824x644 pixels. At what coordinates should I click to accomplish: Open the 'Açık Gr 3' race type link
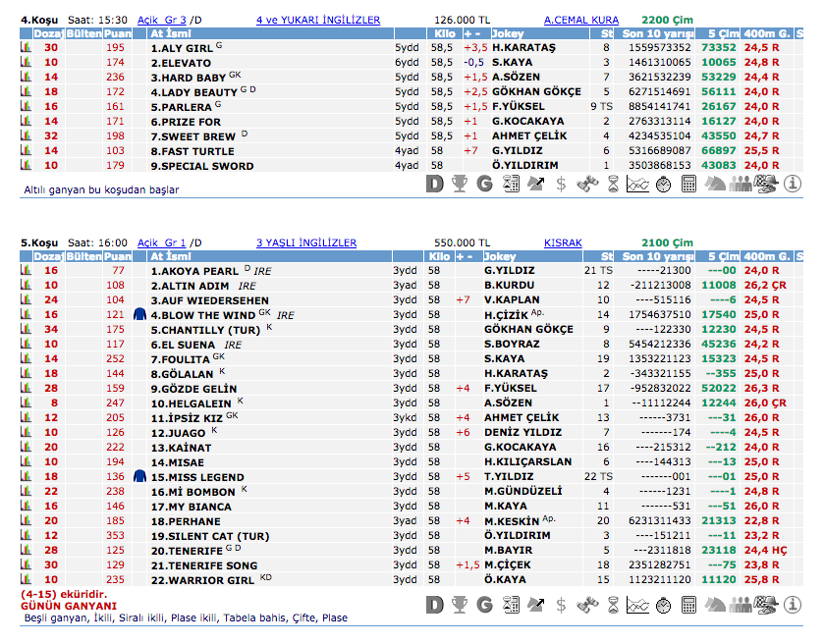click(x=162, y=20)
